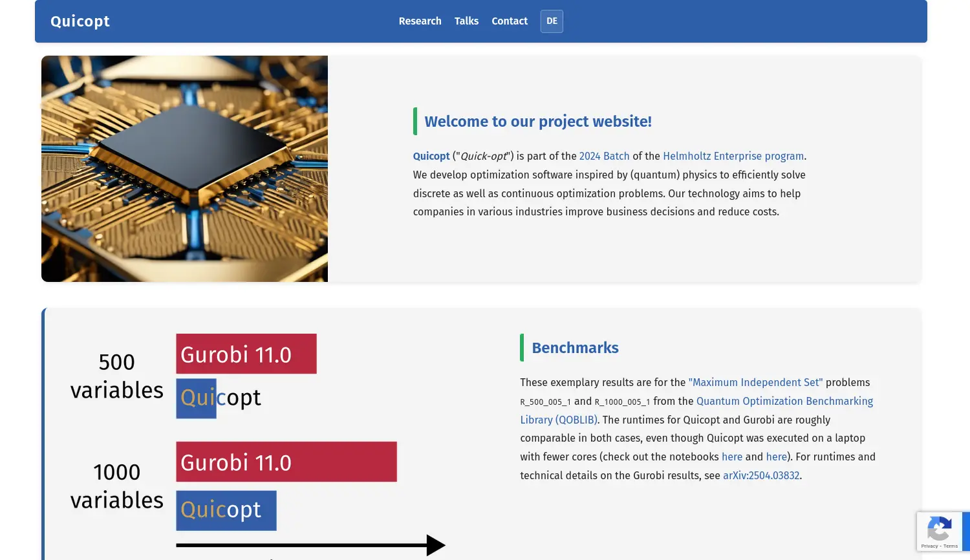
Task: Open the reCAPTCHA Terms link
Action: click(951, 546)
